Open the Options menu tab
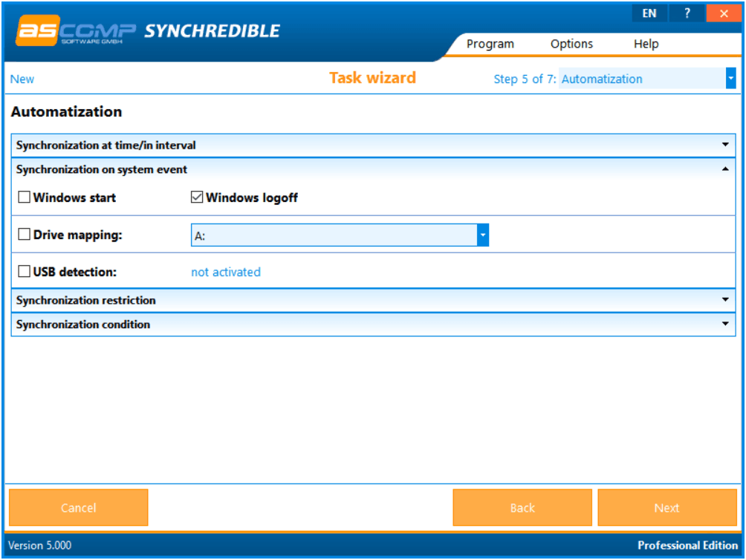The image size is (746, 560). pos(571,45)
